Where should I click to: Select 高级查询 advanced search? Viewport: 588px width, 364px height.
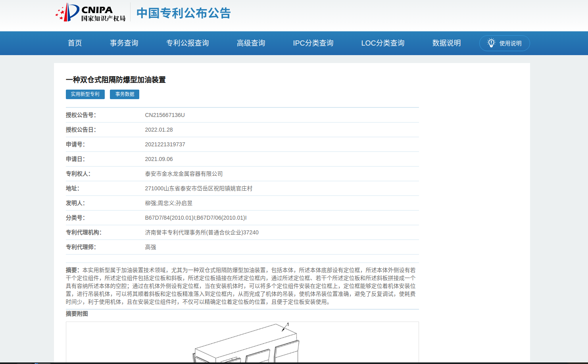pos(251,43)
